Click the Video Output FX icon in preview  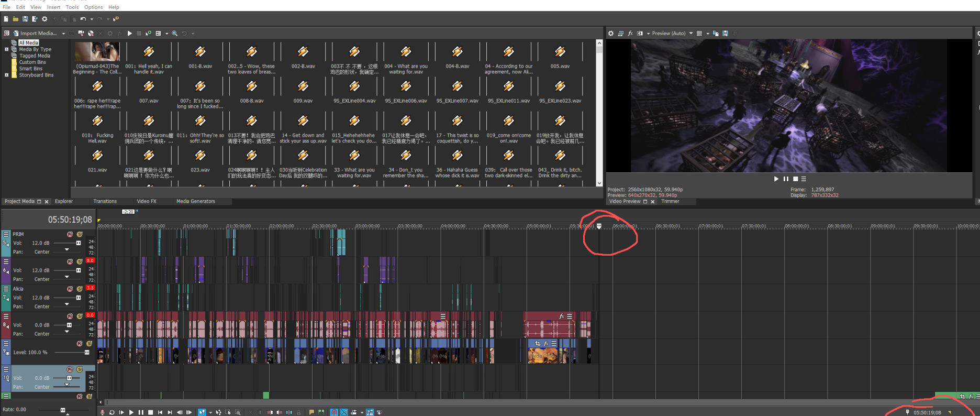tap(630, 34)
